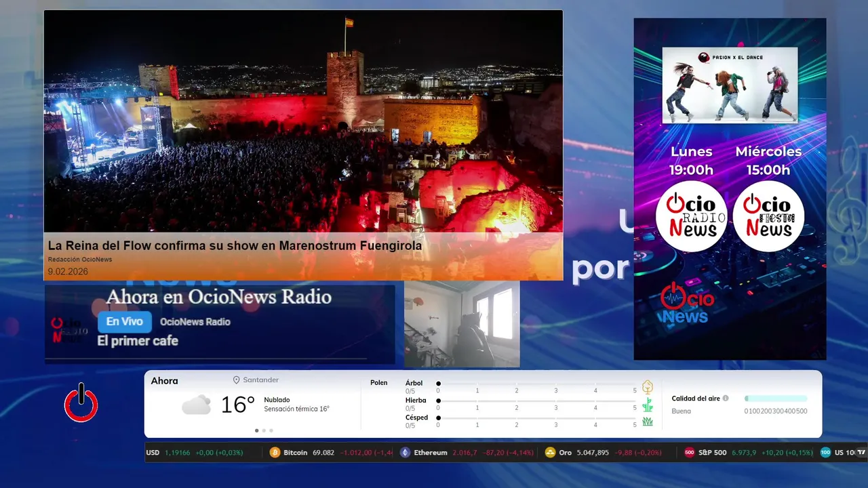Click the Bitcoin price 69.082
The height and width of the screenshot is (488, 868).
(x=323, y=453)
